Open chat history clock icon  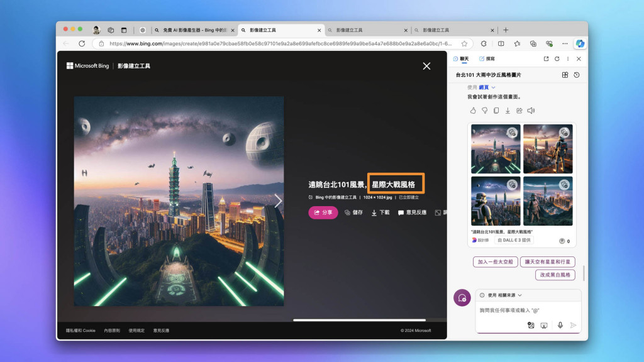pyautogui.click(x=577, y=75)
